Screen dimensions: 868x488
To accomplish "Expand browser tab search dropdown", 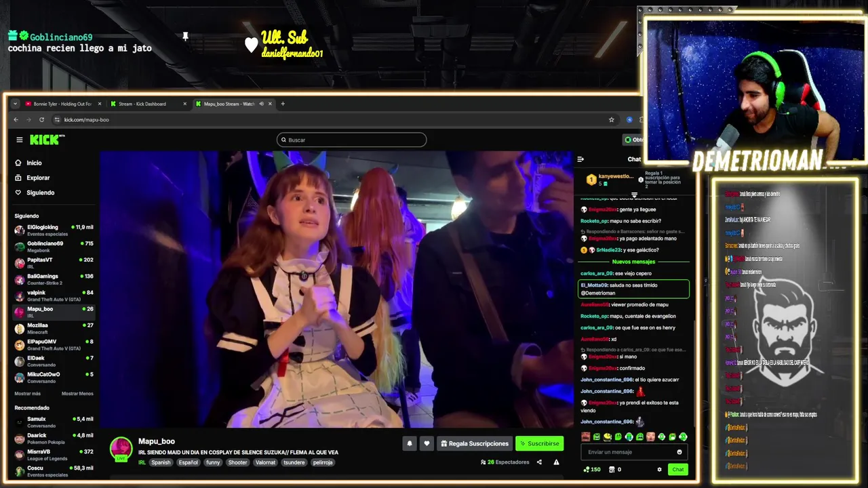I will pos(15,104).
